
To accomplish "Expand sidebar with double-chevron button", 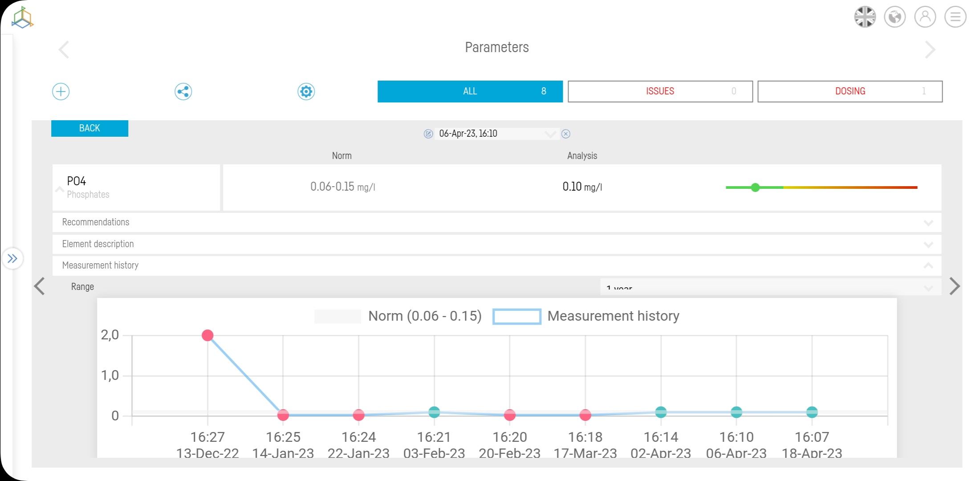I will click(12, 258).
